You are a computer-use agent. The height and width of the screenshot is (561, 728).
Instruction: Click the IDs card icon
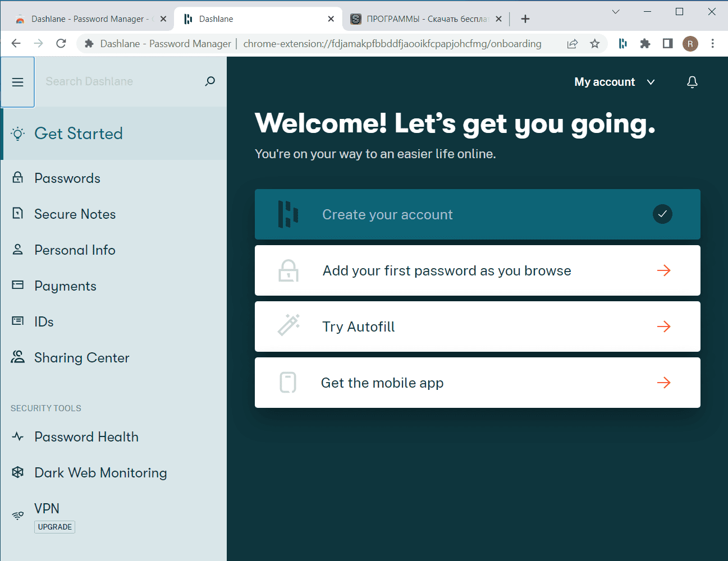click(18, 321)
